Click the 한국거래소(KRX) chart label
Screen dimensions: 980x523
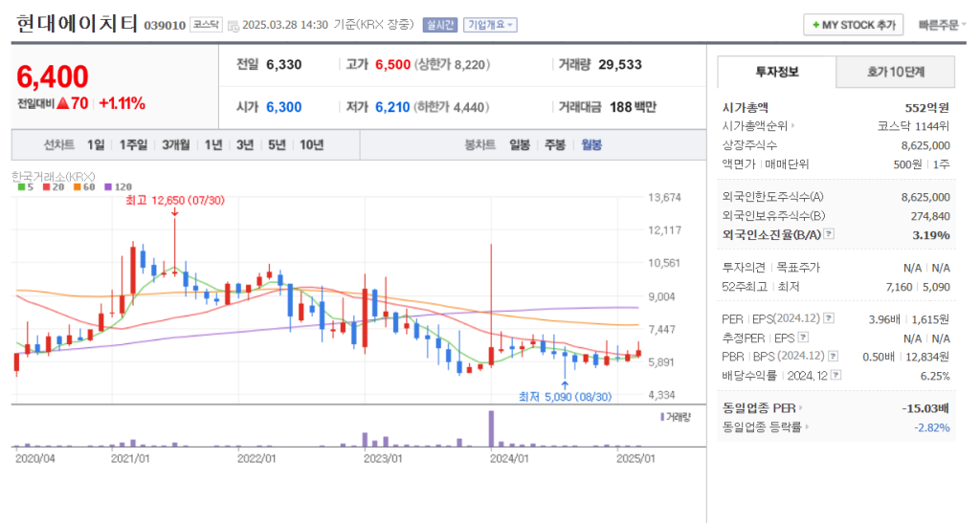coord(54,177)
